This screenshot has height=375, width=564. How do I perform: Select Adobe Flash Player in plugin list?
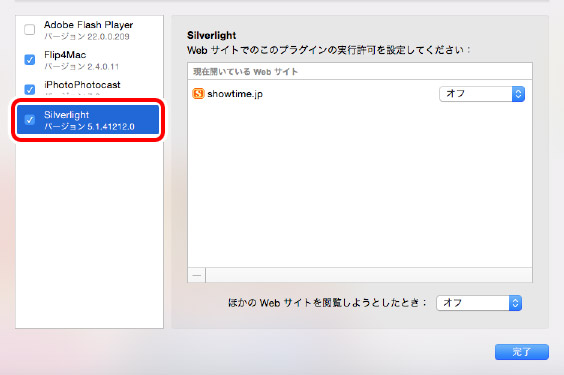pyautogui.click(x=89, y=30)
